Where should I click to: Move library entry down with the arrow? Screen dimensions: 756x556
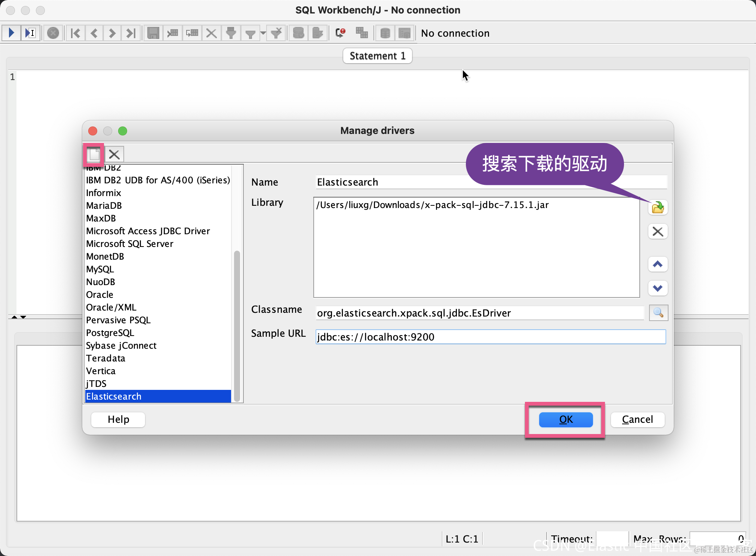(x=658, y=288)
